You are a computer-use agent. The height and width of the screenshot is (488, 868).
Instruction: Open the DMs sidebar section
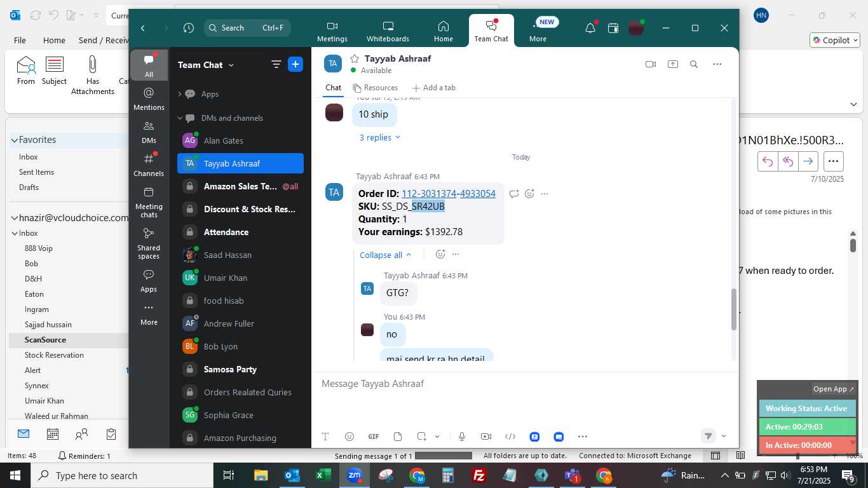(149, 132)
